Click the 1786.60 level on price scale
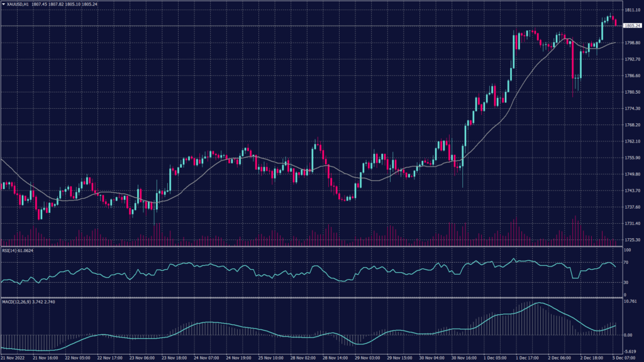Viewport: 644px width, 362px height. [631, 76]
